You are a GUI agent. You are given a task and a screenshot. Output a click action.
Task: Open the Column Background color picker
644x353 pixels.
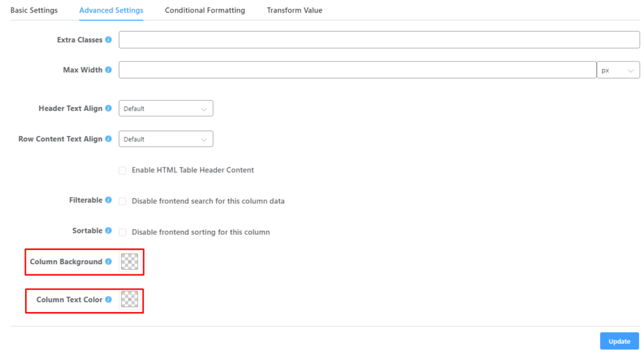coord(129,262)
